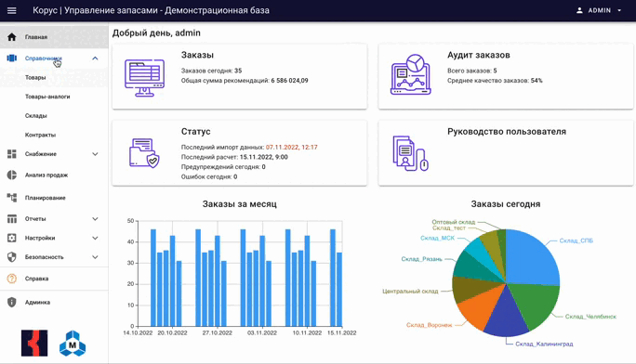
Task: Click the Снабжение grid icon
Action: point(12,154)
